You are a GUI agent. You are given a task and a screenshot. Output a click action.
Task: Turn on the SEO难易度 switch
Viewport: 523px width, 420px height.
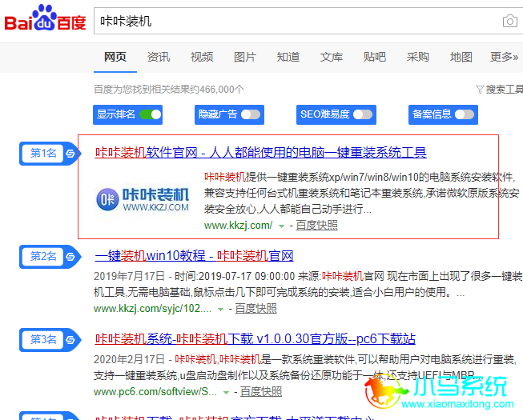[x=363, y=114]
